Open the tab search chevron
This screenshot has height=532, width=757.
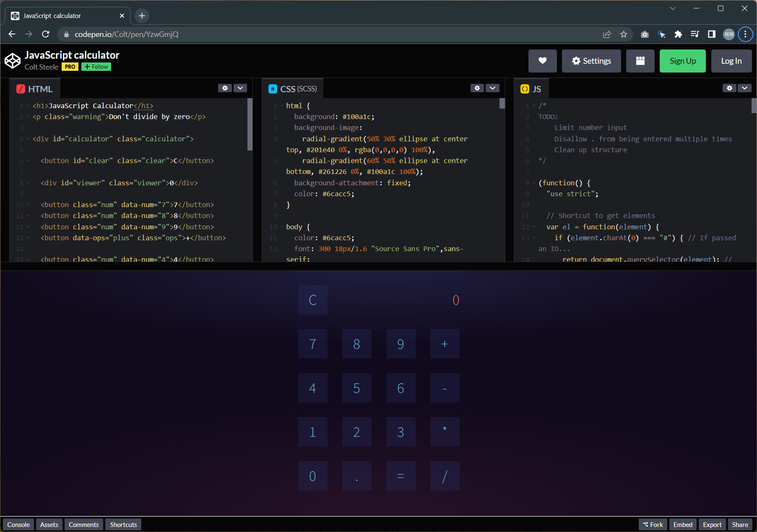(673, 8)
